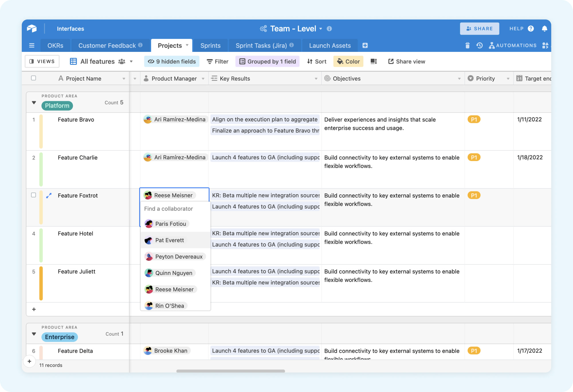The width and height of the screenshot is (573, 392).
Task: Click the row height icon
Action: [x=374, y=61]
